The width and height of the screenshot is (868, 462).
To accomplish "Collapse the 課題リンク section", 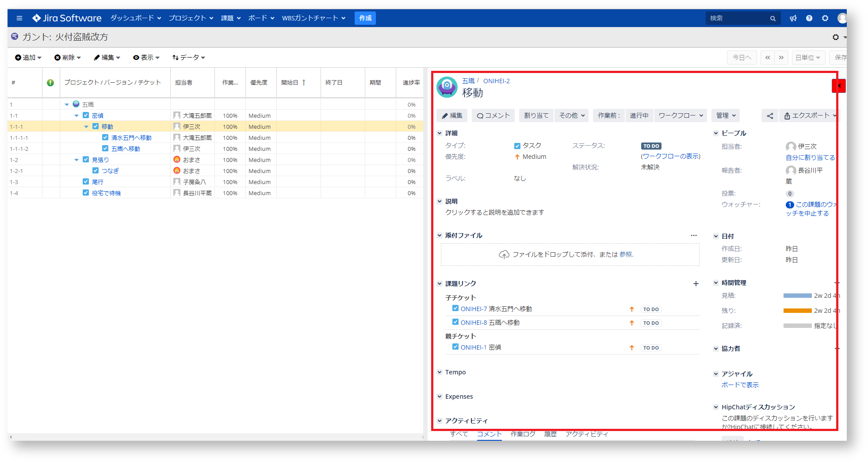I will (440, 284).
